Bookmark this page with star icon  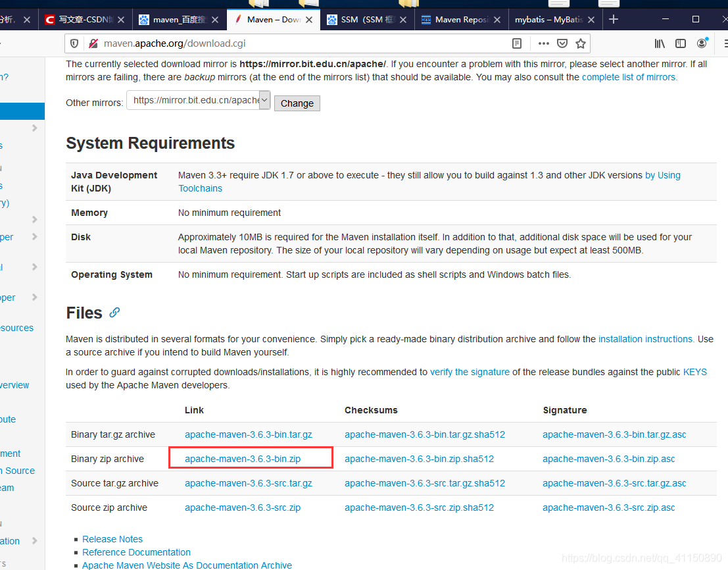[x=580, y=43]
